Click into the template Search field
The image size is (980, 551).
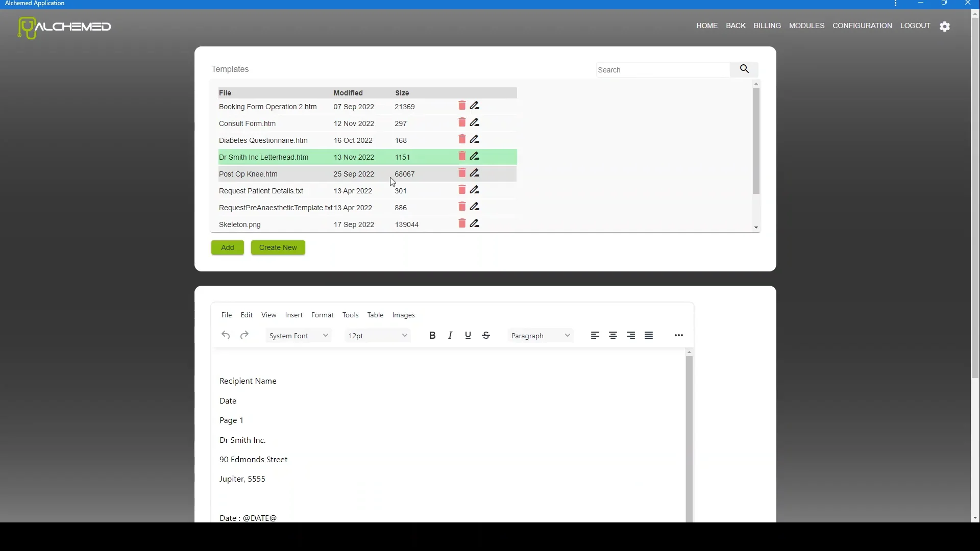663,70
